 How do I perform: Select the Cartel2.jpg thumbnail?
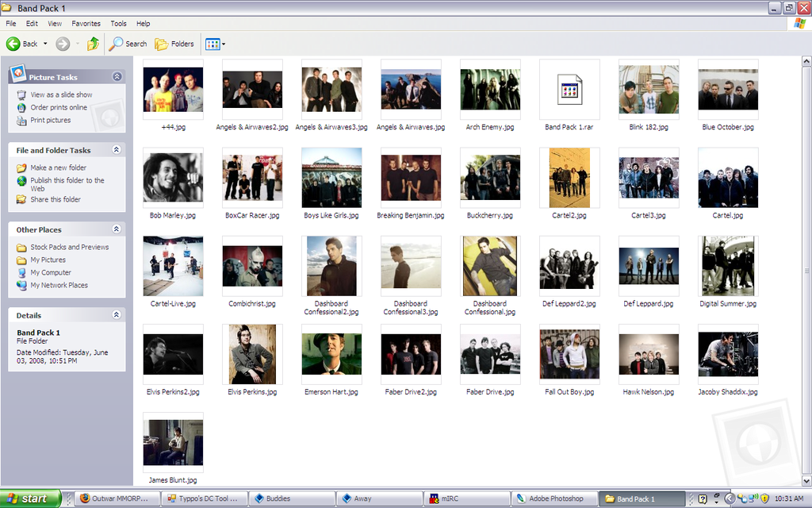tap(569, 178)
